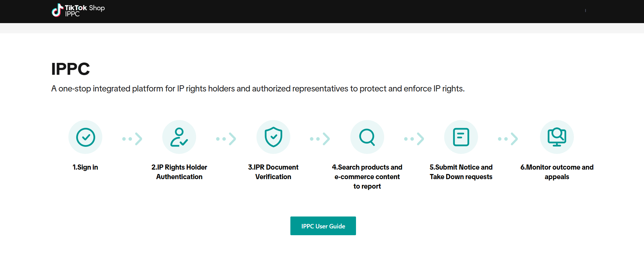The width and height of the screenshot is (644, 277).
Task: Click "6.Monitor outcome and appeals" label
Action: click(557, 172)
